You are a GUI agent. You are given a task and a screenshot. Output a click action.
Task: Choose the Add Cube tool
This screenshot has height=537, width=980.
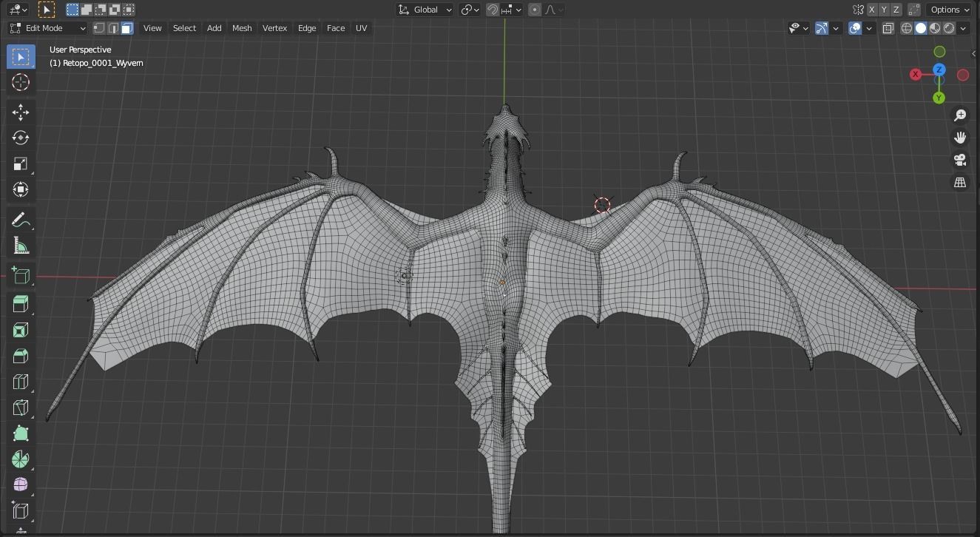[21, 275]
